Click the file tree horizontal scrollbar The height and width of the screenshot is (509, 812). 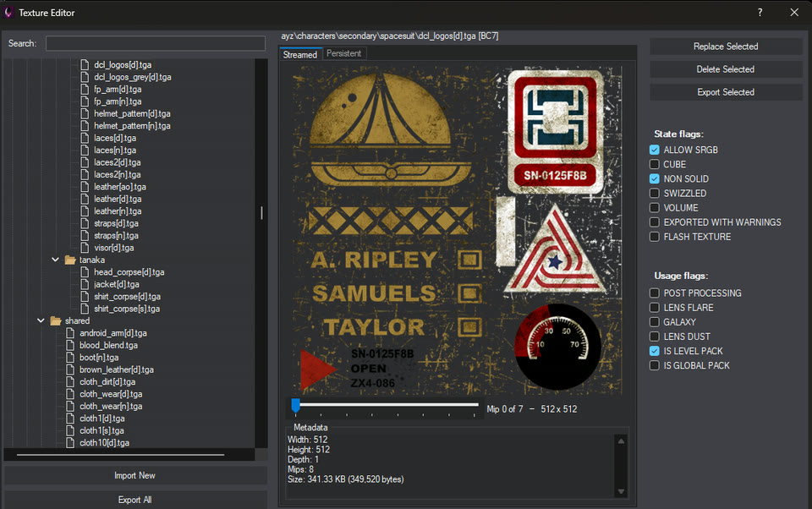pyautogui.click(x=120, y=455)
